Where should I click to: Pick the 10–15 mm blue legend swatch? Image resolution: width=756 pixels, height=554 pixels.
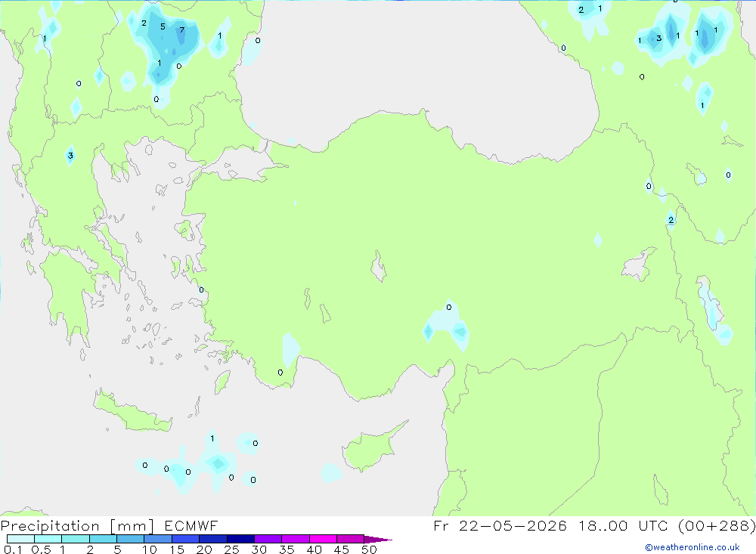(x=158, y=539)
